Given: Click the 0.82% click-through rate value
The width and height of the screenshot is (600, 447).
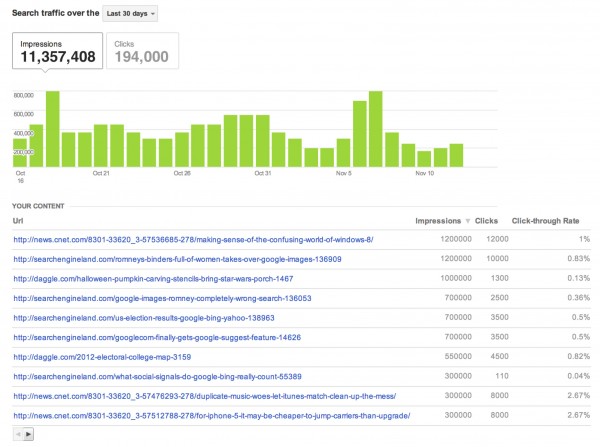Looking at the screenshot, I should click(x=579, y=356).
